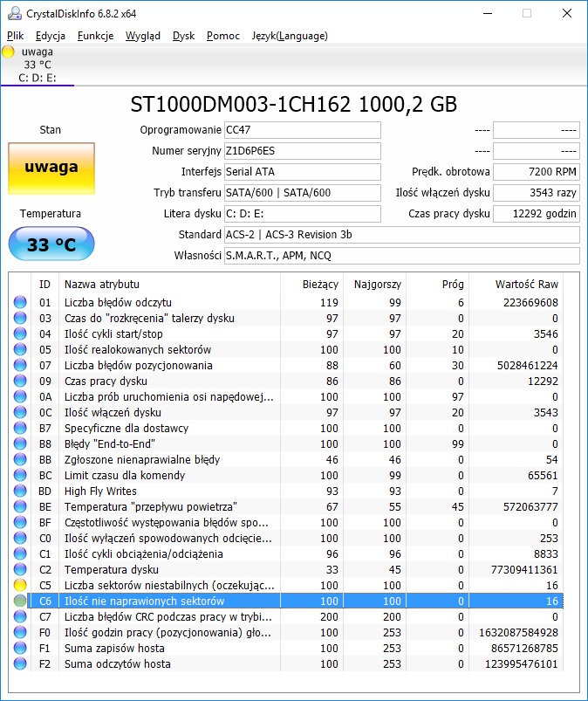The image size is (588, 701).
Task: Click status icon for attribute F1 row
Action: (x=20, y=648)
